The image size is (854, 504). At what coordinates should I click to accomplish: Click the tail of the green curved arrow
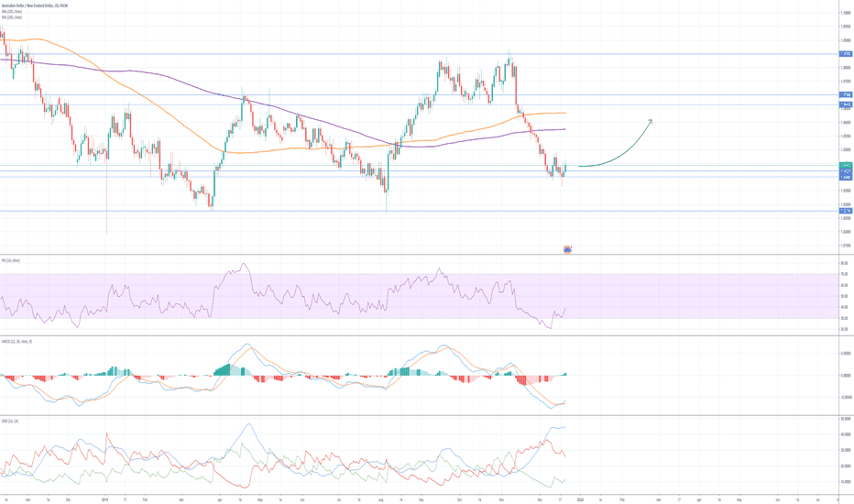(x=580, y=166)
